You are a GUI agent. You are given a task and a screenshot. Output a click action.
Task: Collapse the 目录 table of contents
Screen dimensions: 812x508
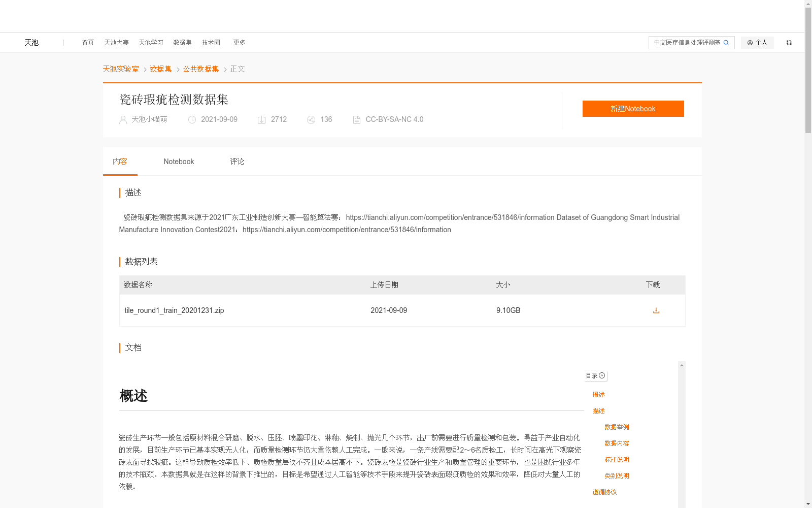click(596, 376)
